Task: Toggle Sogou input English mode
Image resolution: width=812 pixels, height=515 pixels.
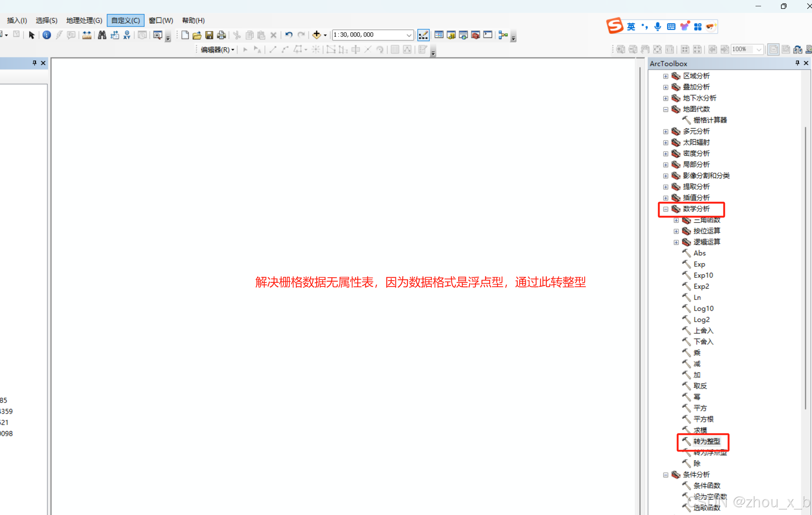Action: tap(631, 27)
